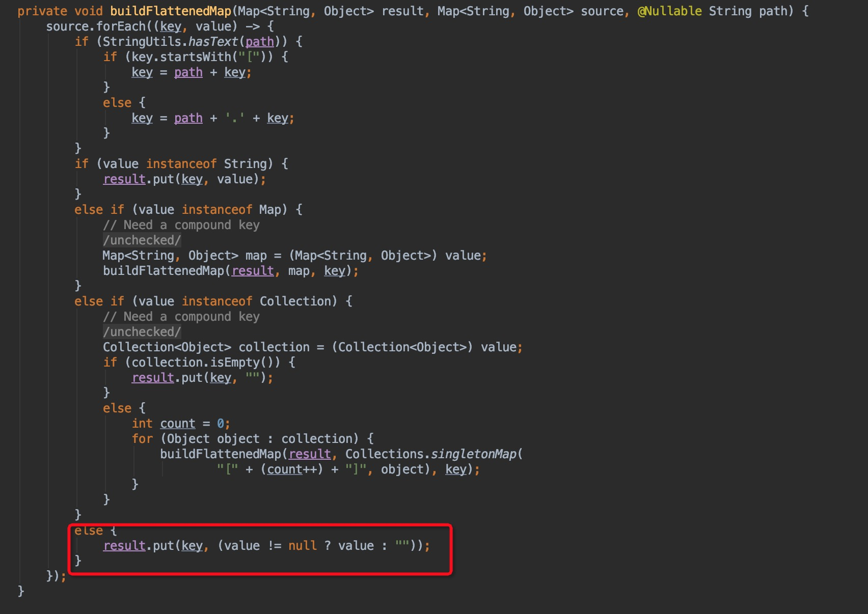Image resolution: width=868 pixels, height=614 pixels.
Task: Click 'else if' before 'value instanceof Map'
Action: [99, 210]
